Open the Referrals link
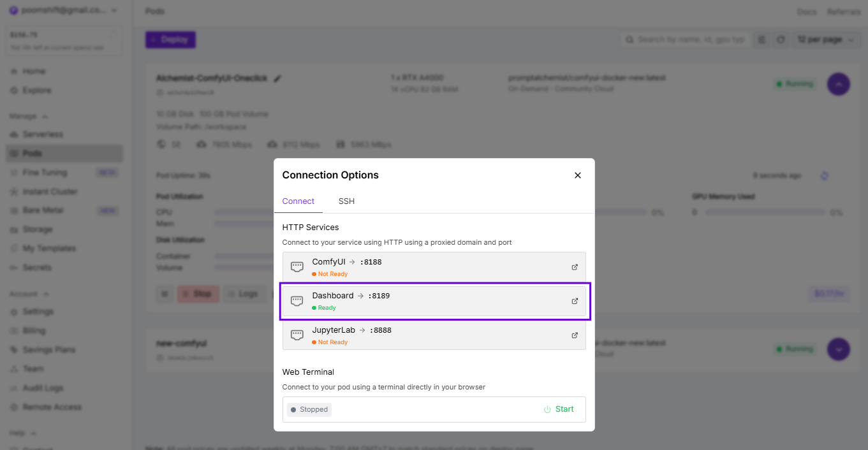Viewport: 868px width, 450px height. [844, 12]
